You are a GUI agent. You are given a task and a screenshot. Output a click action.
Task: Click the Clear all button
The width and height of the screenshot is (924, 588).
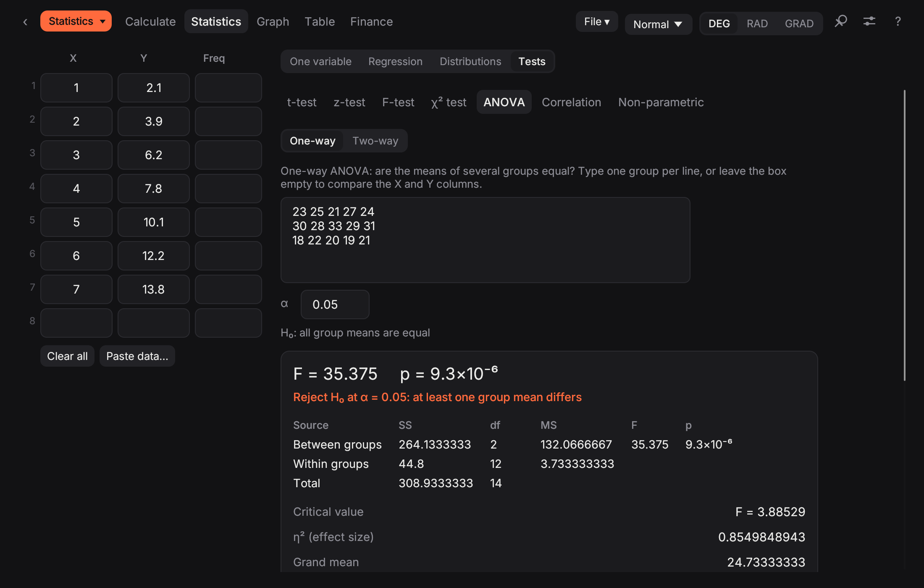(67, 356)
